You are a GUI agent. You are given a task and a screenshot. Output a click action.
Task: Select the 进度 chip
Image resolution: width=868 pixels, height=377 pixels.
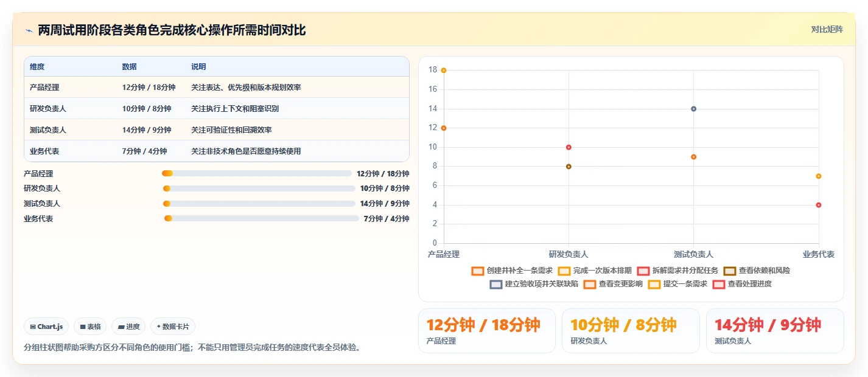pos(128,327)
